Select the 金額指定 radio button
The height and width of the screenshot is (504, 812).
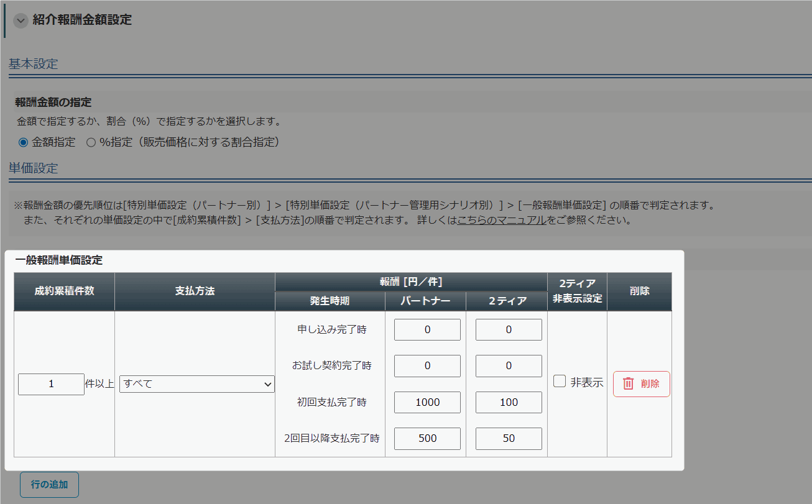[24, 142]
